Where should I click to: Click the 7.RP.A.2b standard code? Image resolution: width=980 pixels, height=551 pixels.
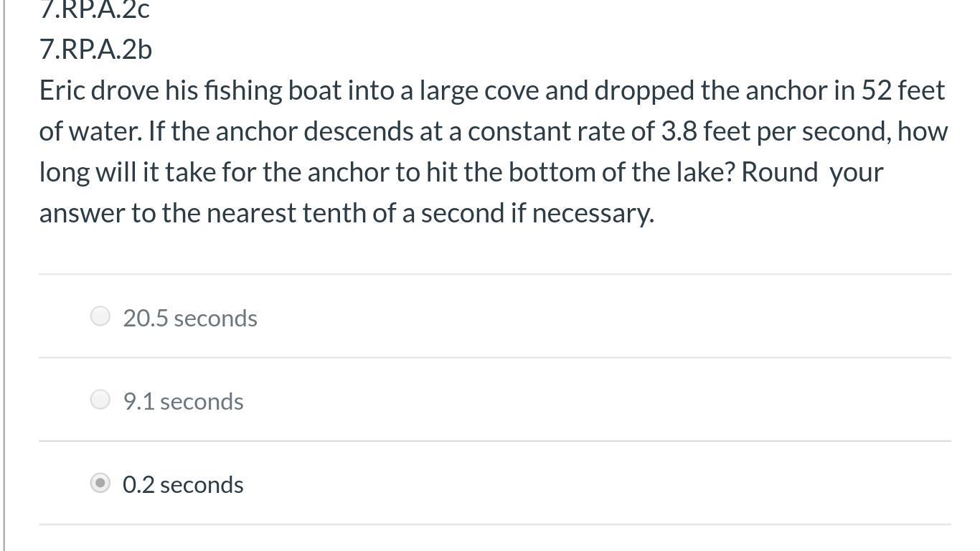[x=95, y=50]
